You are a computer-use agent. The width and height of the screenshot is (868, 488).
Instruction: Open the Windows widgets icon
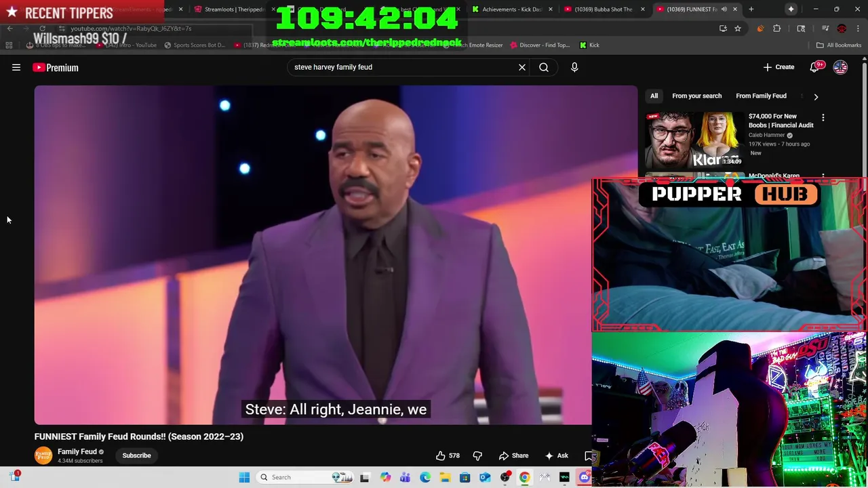point(15,476)
